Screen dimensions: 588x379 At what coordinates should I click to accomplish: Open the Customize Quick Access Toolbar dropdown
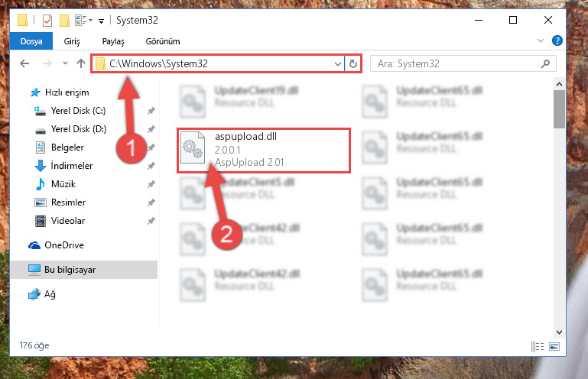101,21
